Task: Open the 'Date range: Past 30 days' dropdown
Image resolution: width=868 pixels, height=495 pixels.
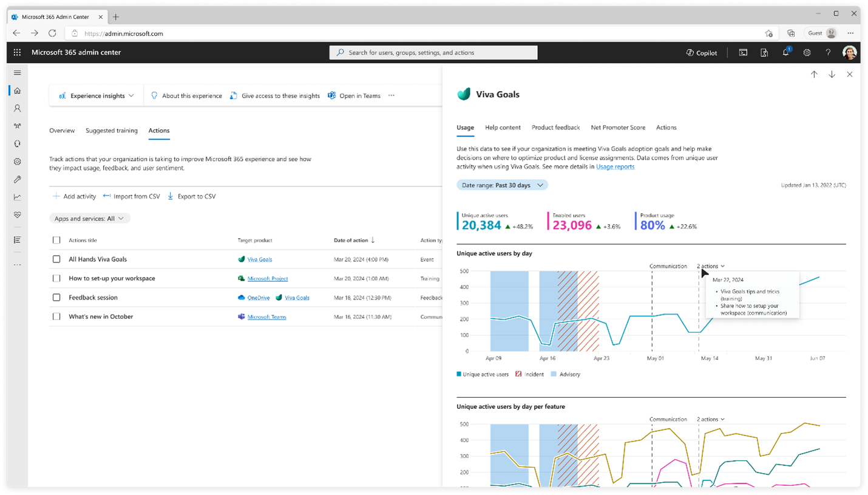Action: coord(501,185)
